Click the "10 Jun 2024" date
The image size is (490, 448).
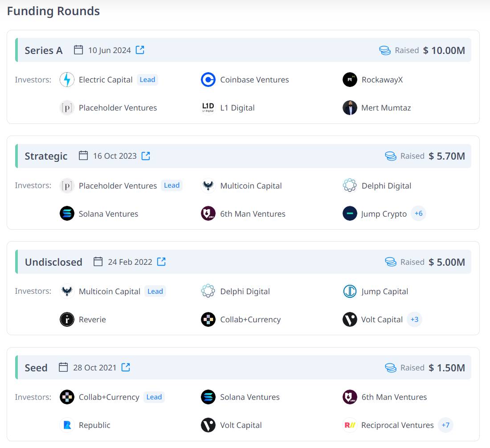[x=110, y=50]
